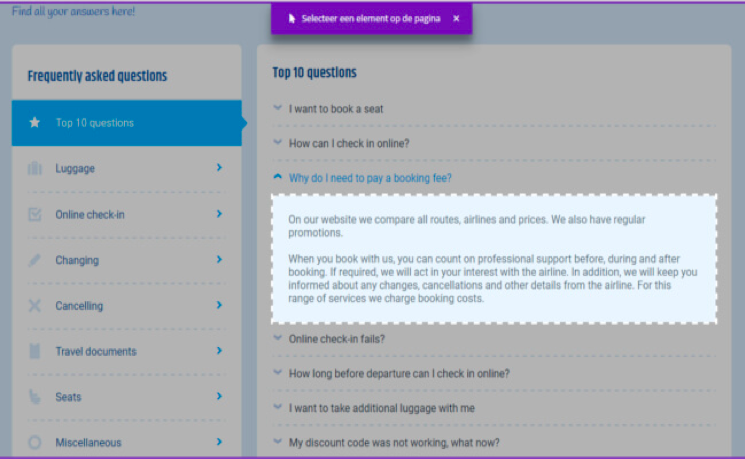Click the Travel documents icon
The height and width of the screenshot is (459, 745).
pyautogui.click(x=35, y=351)
